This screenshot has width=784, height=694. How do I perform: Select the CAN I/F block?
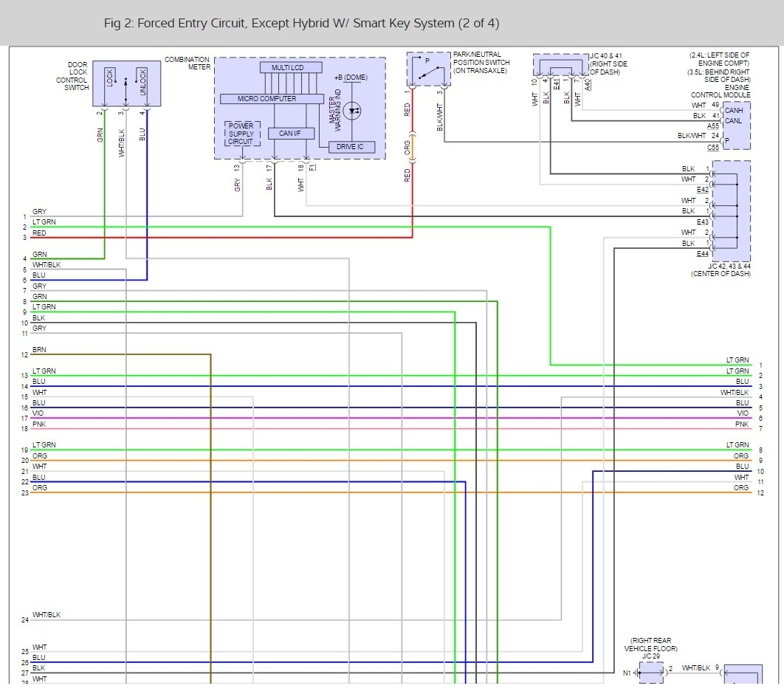click(x=290, y=134)
